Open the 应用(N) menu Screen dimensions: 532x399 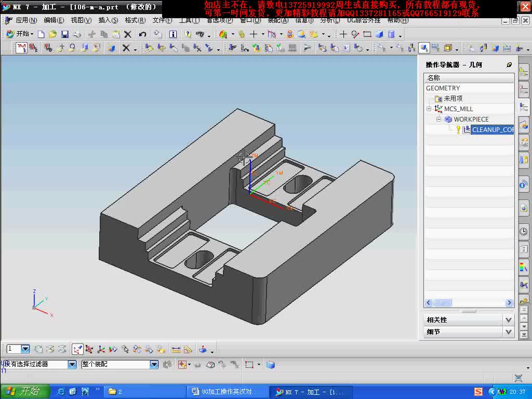(x=26, y=20)
